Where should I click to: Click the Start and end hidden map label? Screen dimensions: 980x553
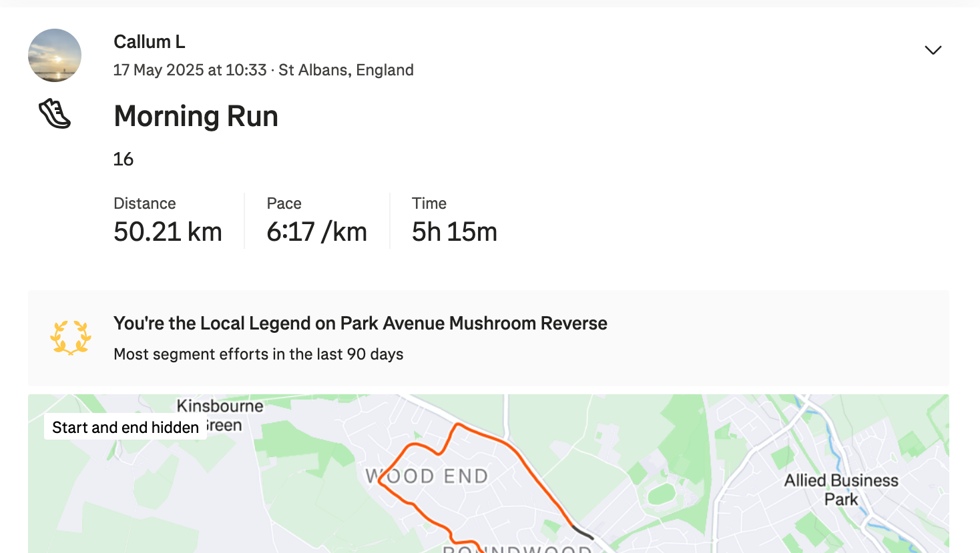tap(126, 428)
